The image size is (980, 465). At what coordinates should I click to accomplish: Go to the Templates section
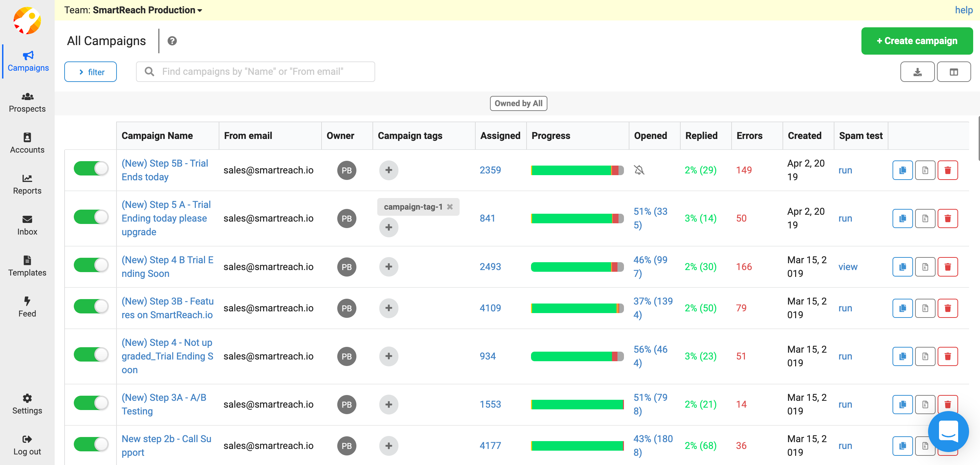27,266
